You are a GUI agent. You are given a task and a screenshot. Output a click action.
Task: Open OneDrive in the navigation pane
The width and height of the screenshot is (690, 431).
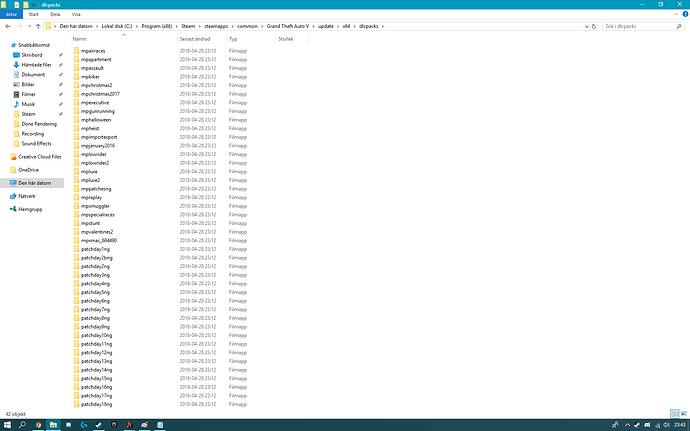pos(28,170)
